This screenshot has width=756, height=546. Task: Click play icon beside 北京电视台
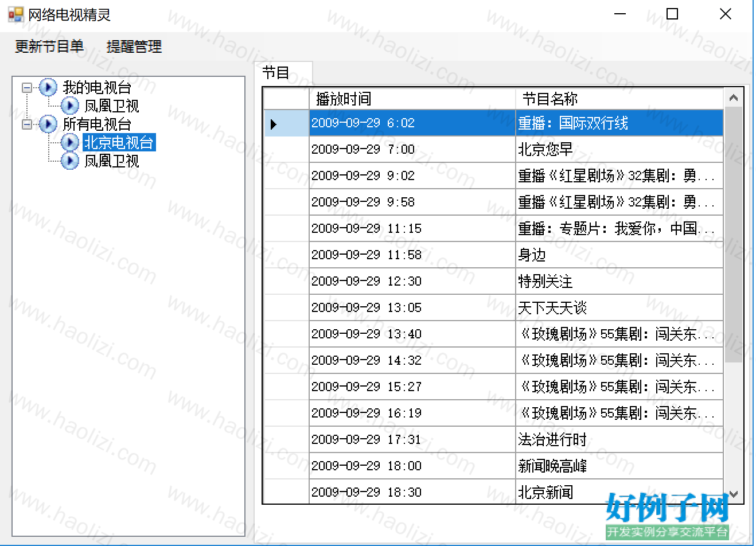(70, 142)
